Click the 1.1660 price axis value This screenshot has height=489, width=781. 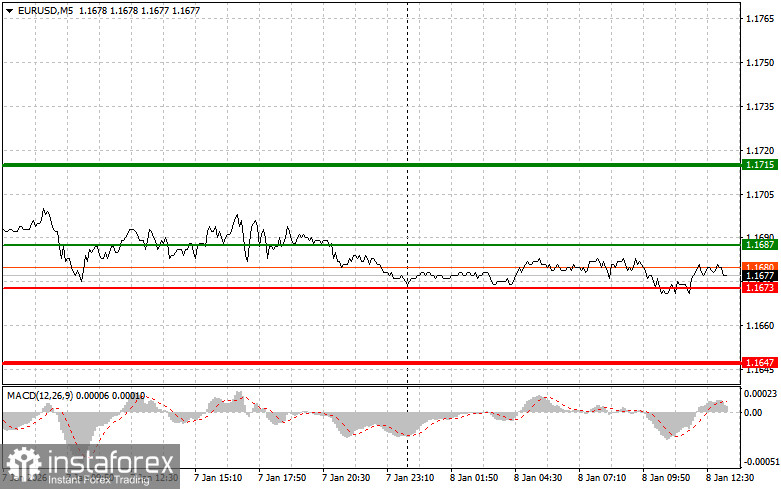point(760,326)
